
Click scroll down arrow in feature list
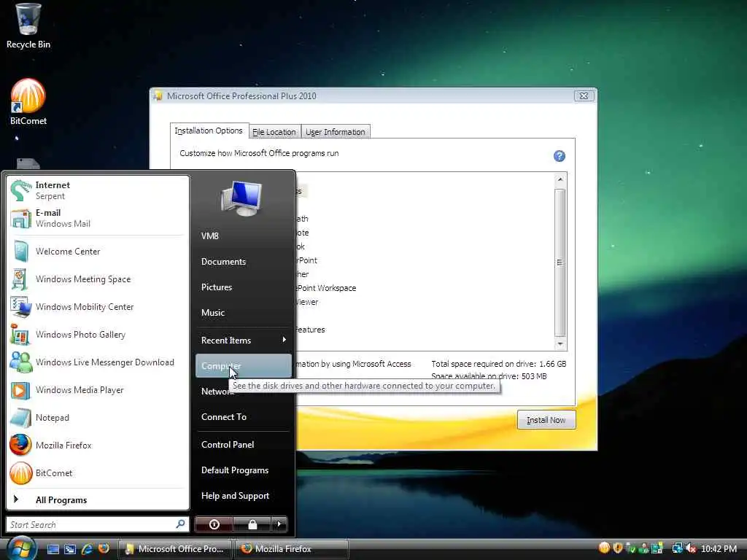tap(560, 344)
